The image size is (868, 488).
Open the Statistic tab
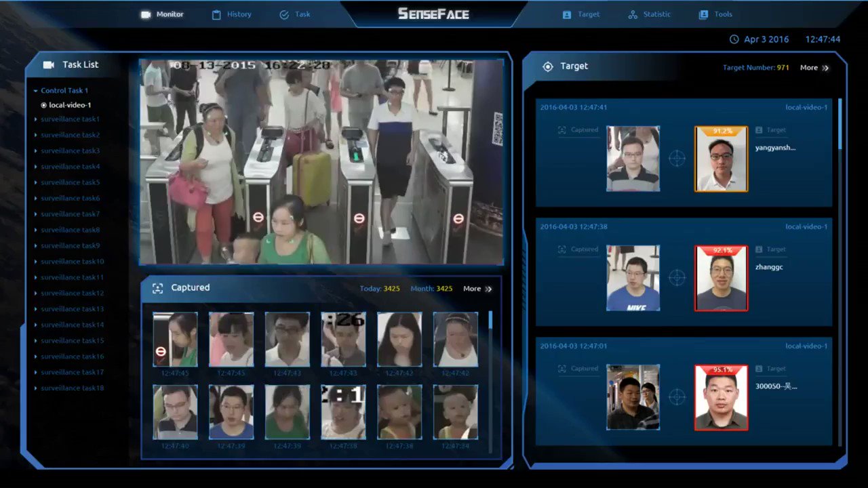(649, 14)
